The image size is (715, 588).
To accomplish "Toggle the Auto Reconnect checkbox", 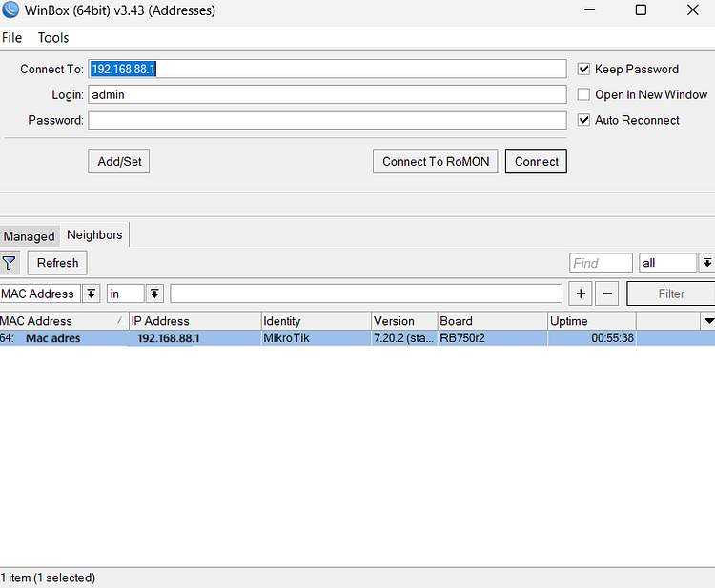I will [x=583, y=120].
